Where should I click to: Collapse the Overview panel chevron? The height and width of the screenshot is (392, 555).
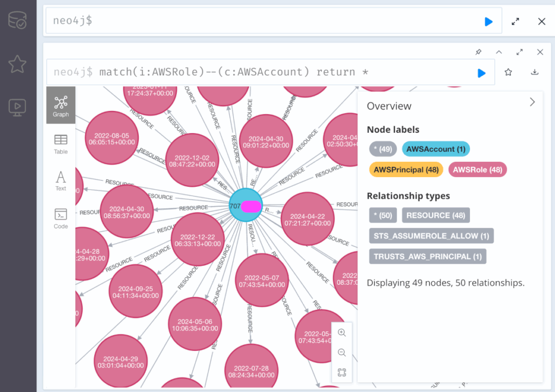coord(532,102)
